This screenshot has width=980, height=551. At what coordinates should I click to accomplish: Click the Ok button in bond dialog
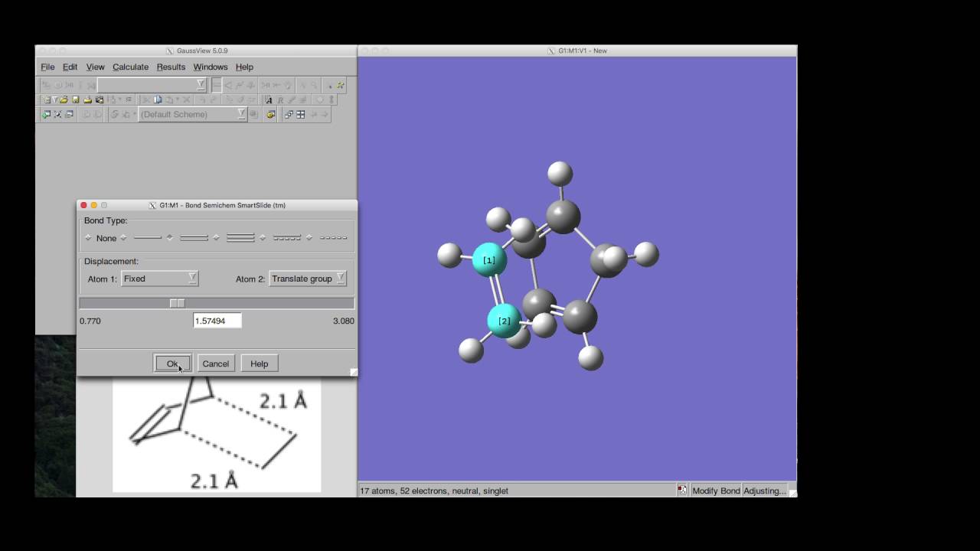[x=172, y=364]
